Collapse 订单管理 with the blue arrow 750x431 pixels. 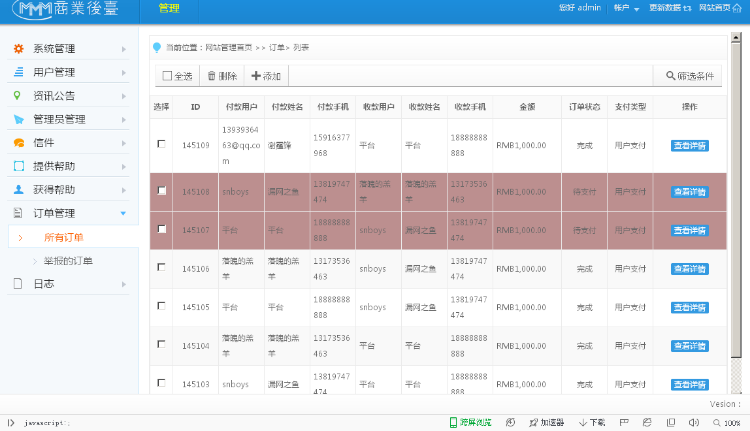[x=123, y=213]
